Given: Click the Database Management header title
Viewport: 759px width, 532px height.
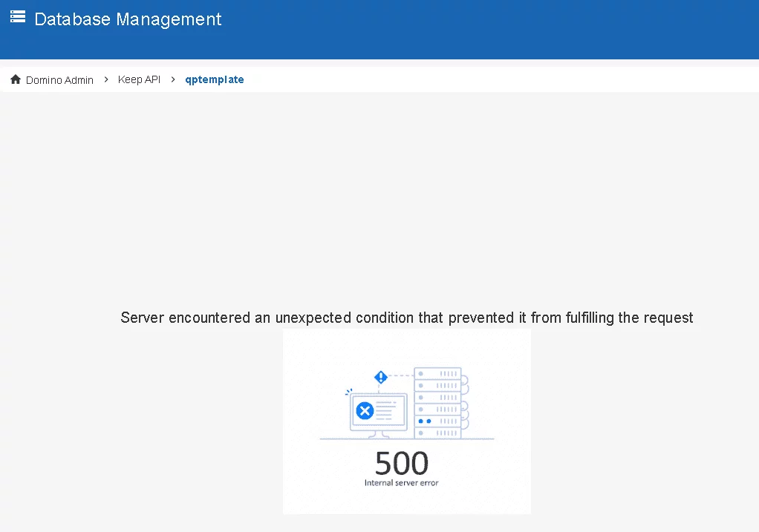Looking at the screenshot, I should coord(128,19).
